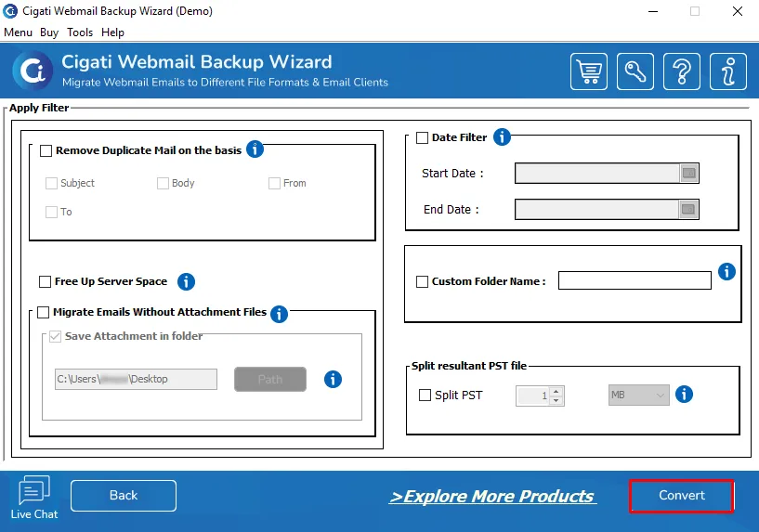Viewport: 759px width, 532px height.
Task: Tick the Subject checkbox
Action: [x=51, y=183]
